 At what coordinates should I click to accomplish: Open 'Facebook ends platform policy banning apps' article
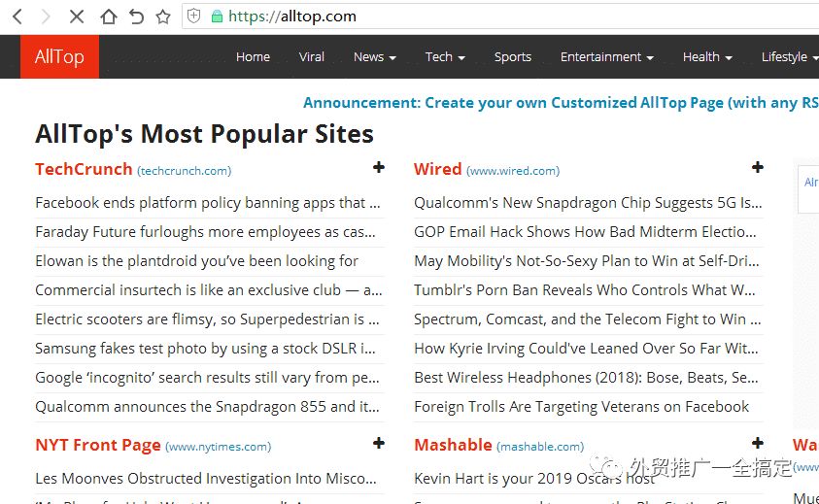tap(208, 203)
